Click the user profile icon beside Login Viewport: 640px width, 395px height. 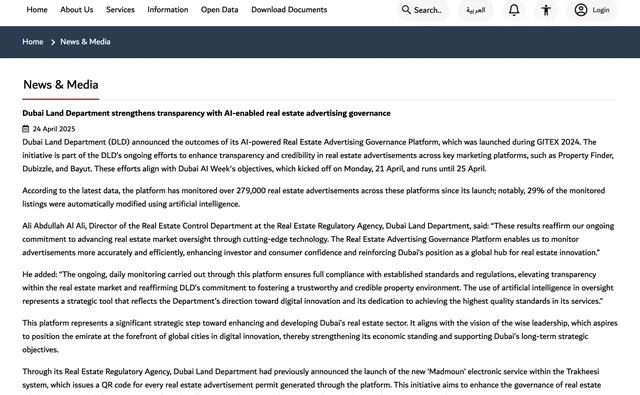(x=580, y=10)
